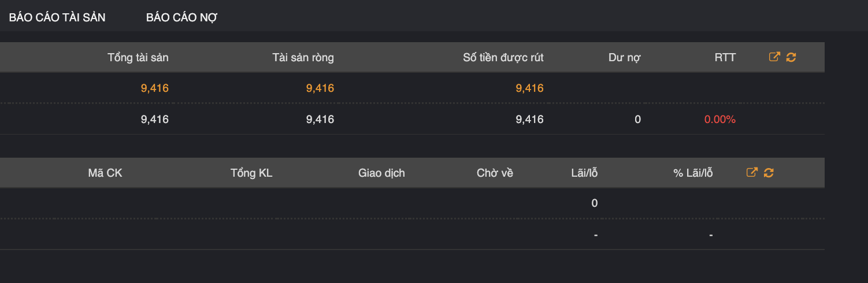Click the Tài sản ròng column header
This screenshot has width=868, height=283.
303,58
